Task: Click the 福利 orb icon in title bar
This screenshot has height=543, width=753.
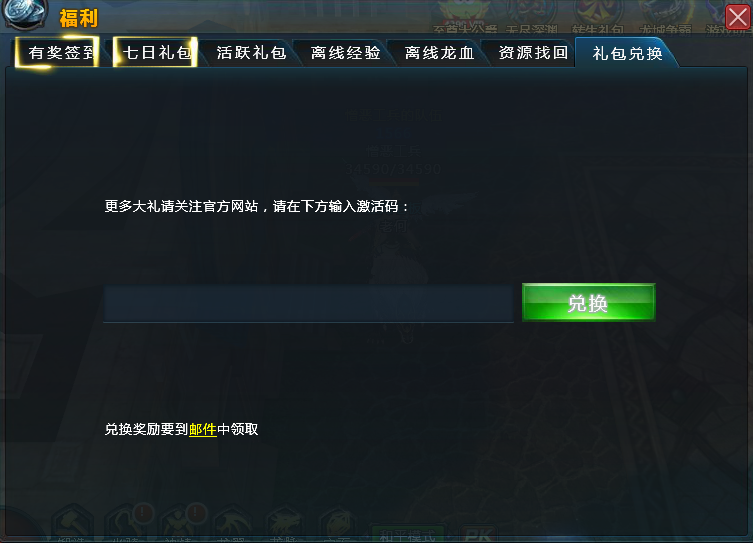Action: [x=25, y=13]
